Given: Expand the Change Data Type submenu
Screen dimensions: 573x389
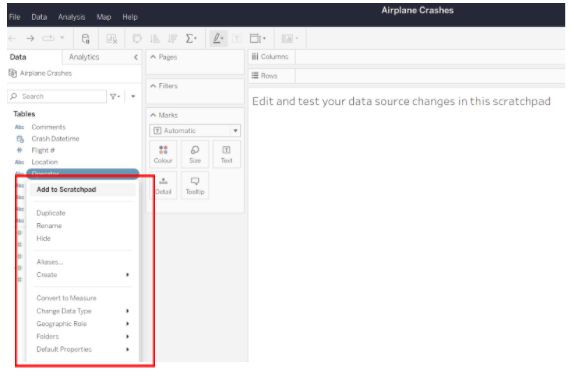Looking at the screenshot, I should click(x=83, y=311).
